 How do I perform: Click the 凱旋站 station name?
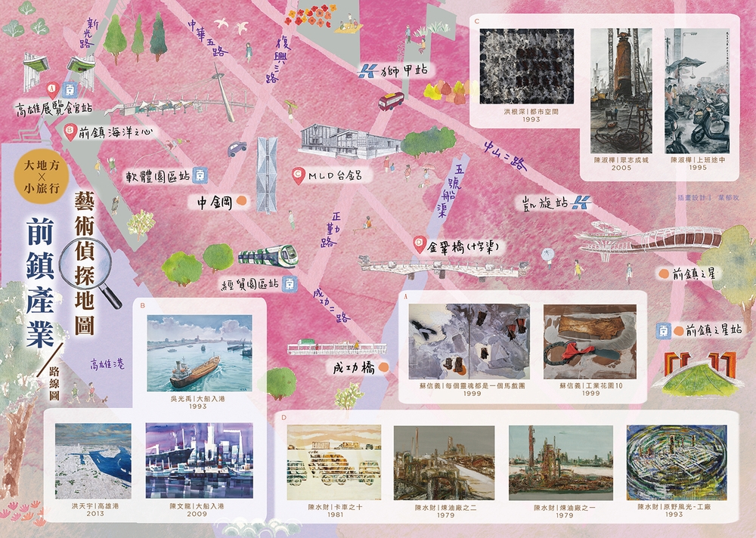[545, 203]
